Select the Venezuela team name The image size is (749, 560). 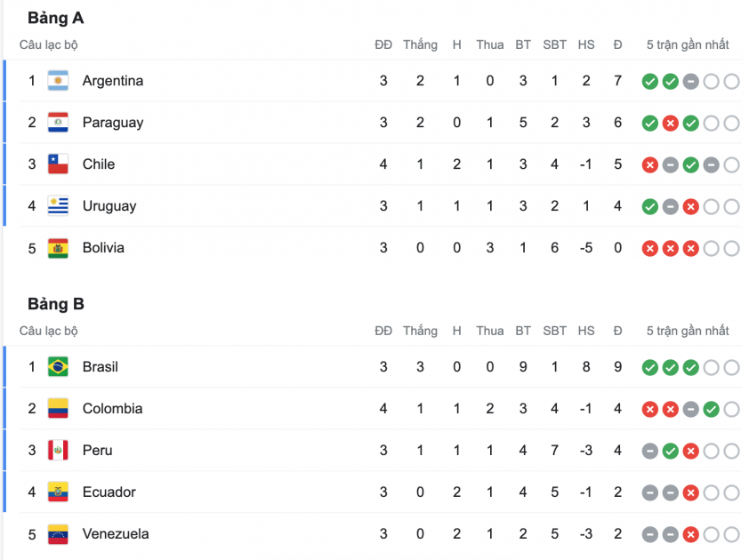116,534
